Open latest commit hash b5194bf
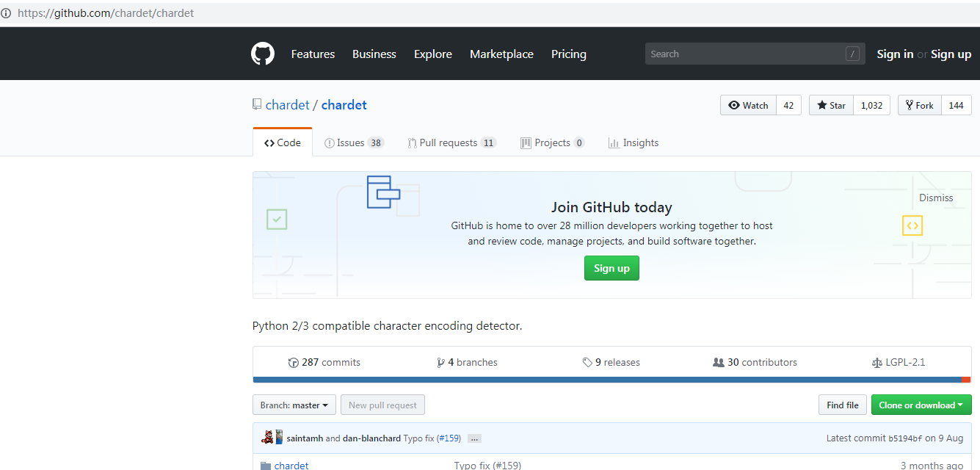Screen dimensions: 980x470 [x=905, y=438]
